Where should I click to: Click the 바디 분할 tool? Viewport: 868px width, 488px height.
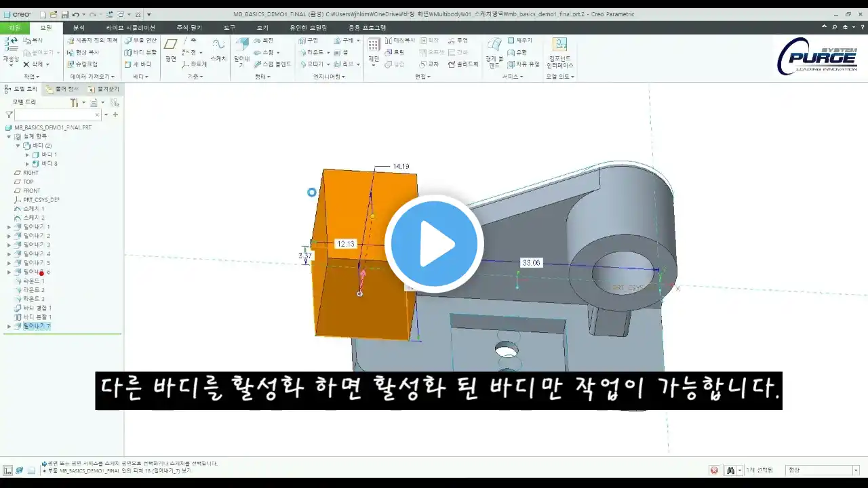point(140,52)
